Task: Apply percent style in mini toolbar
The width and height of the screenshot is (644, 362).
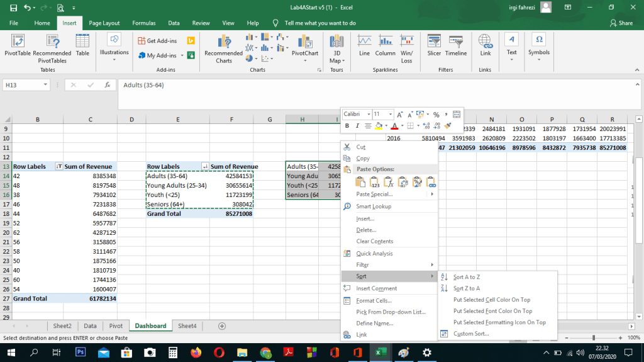Action: [436, 115]
